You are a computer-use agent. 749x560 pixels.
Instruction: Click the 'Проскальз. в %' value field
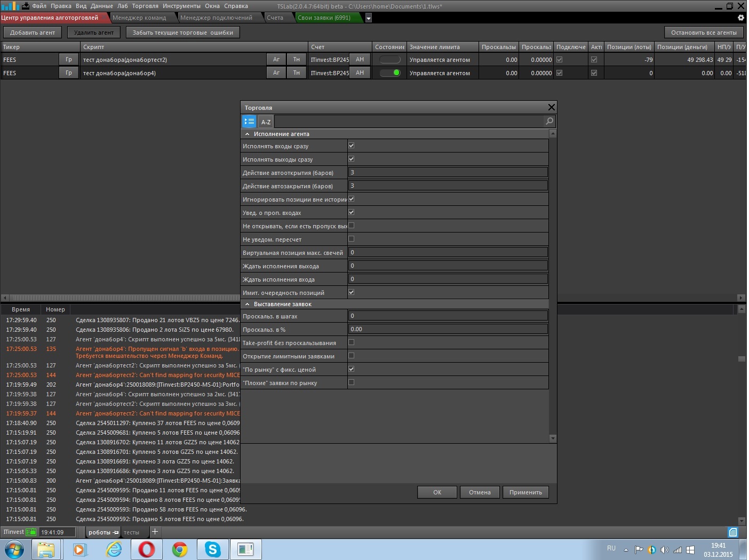448,329
